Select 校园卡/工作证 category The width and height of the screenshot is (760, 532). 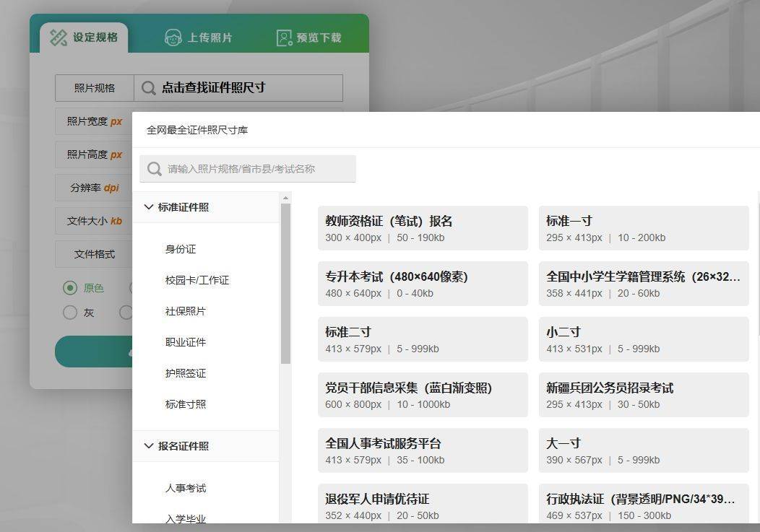click(197, 280)
